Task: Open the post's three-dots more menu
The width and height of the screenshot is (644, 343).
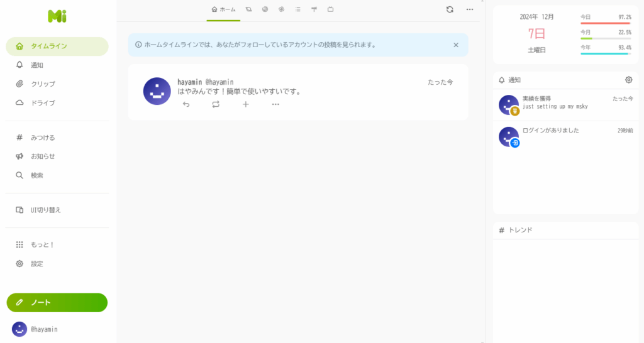Action: 275,104
